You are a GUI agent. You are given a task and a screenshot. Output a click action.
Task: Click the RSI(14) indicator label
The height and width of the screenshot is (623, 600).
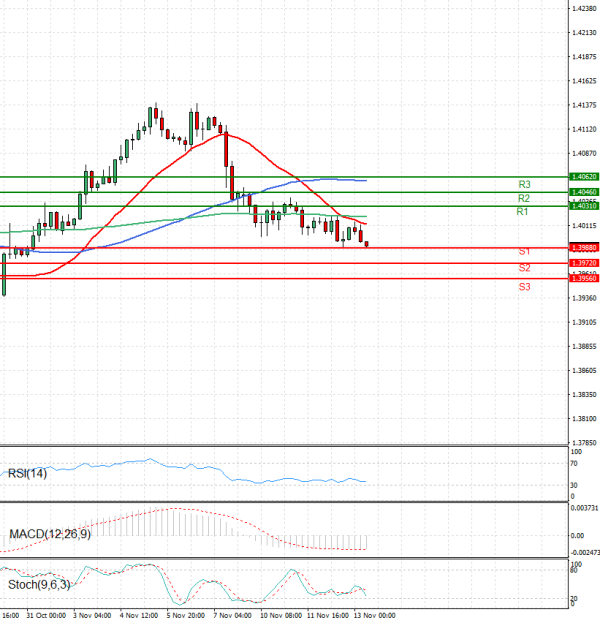click(x=29, y=473)
